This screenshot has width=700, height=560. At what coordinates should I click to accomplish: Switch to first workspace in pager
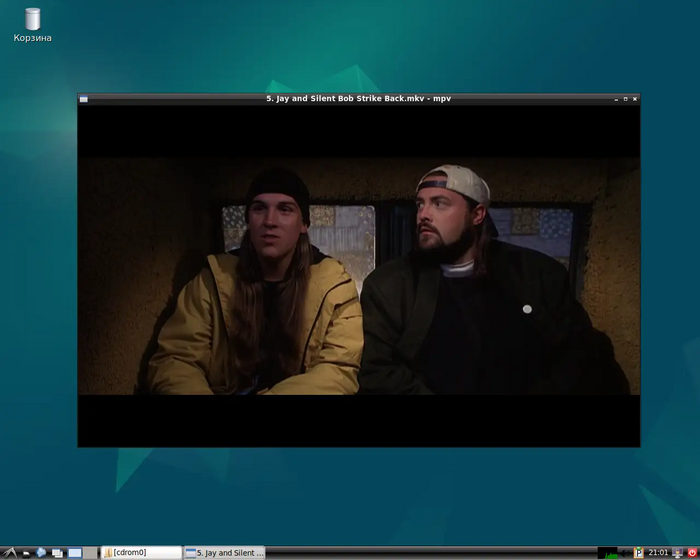coord(75,553)
